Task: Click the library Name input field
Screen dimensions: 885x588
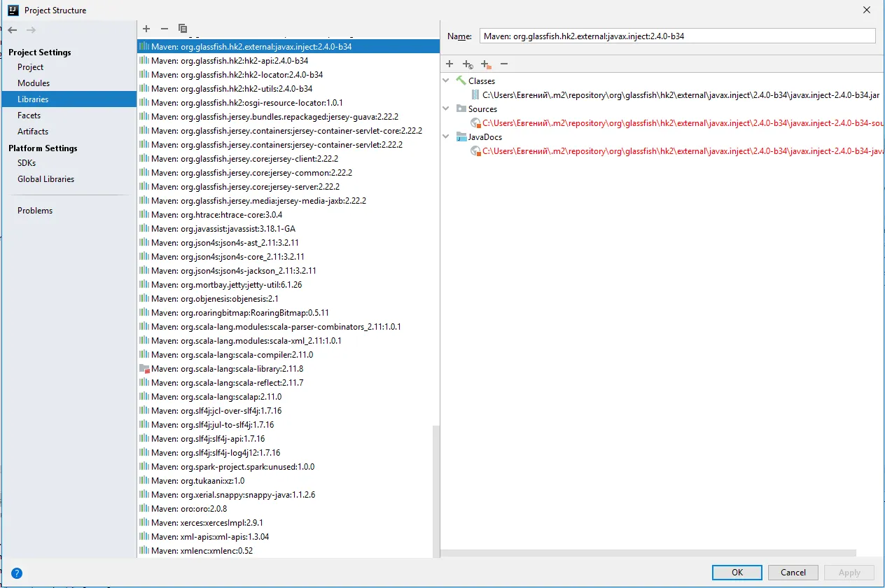Action: [x=678, y=36]
